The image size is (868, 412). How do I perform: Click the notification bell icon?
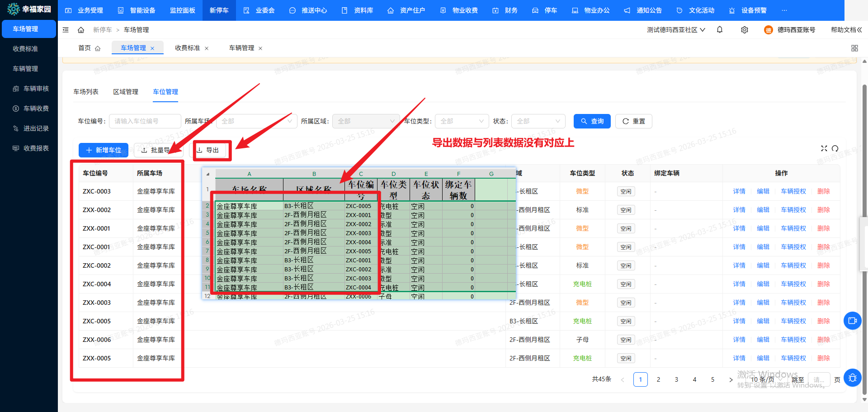(720, 30)
